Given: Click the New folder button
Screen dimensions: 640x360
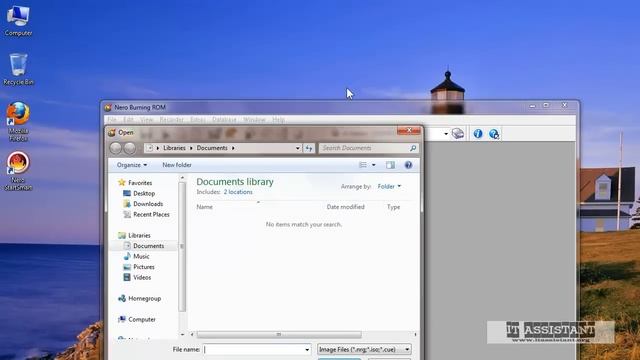Looking at the screenshot, I should [x=177, y=165].
